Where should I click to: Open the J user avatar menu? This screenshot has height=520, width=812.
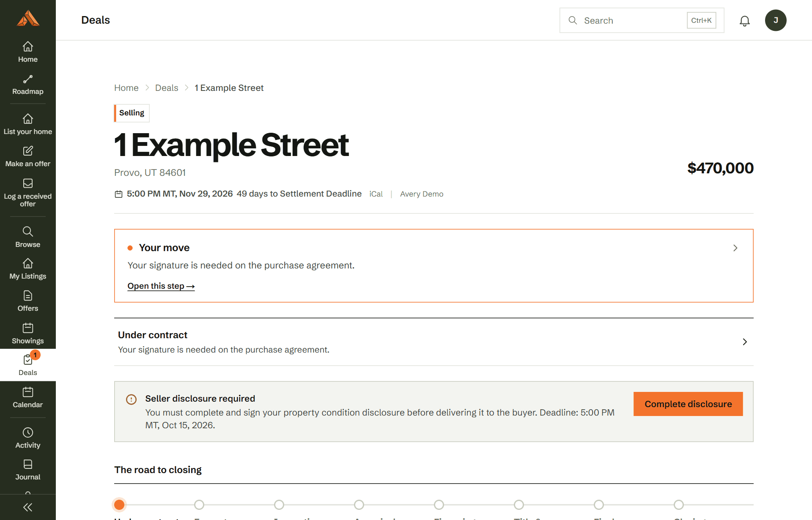coord(776,20)
